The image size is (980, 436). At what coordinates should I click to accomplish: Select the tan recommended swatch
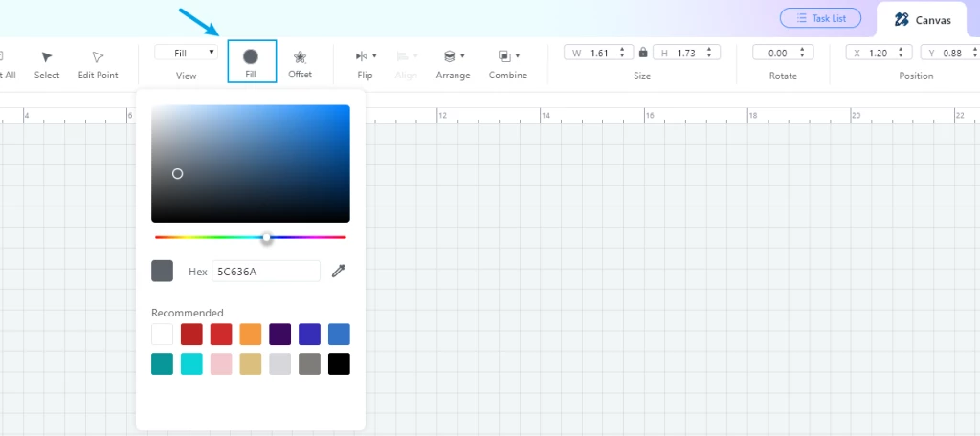tap(251, 363)
